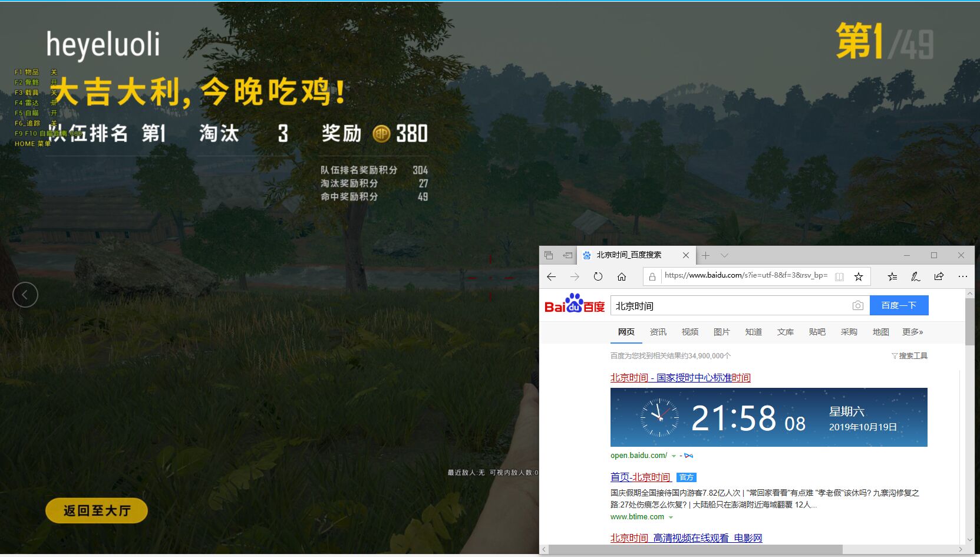Image resolution: width=980 pixels, height=557 pixels.
Task: Open a new browser tab
Action: 705,255
